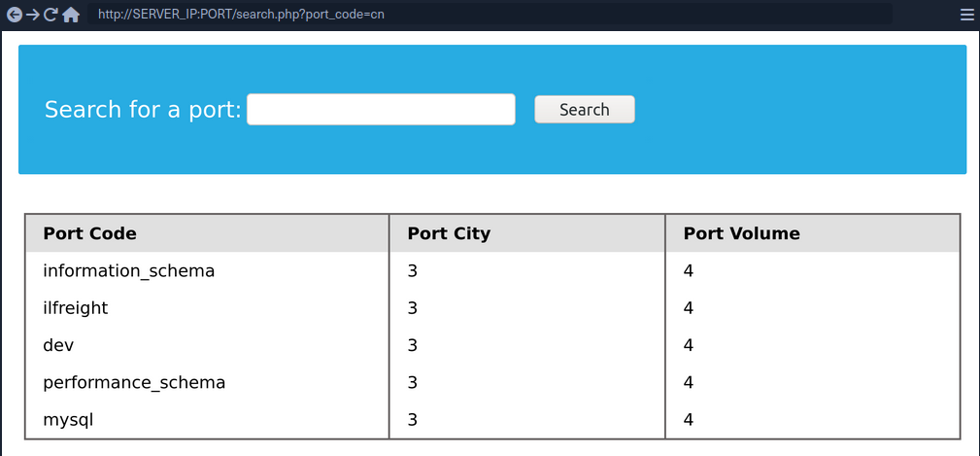Viewport: 980px width, 456px height.
Task: Click the Port Volume column header
Action: [x=741, y=233]
